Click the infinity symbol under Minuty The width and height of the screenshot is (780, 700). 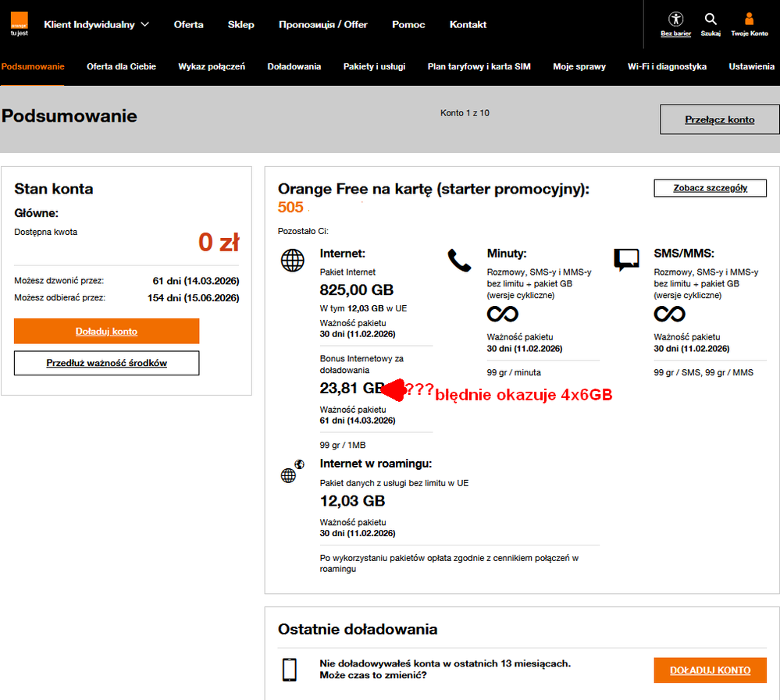(502, 313)
